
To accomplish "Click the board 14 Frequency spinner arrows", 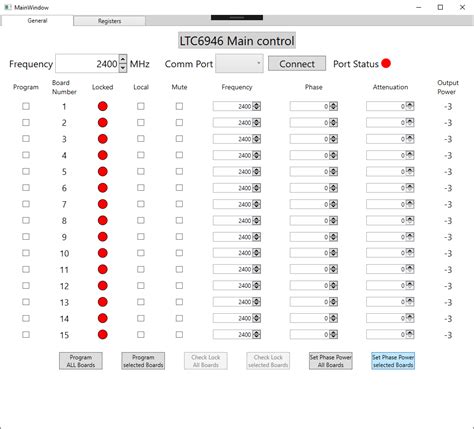I will [256, 318].
